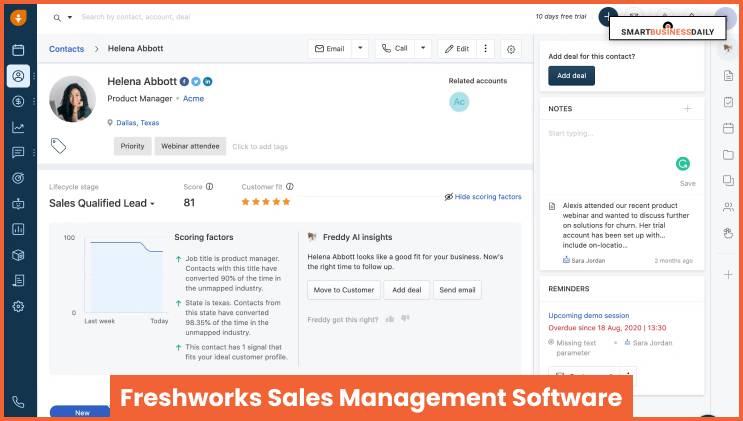Select the Webinar attendee tag
Viewport: 743px width, 421px height.
click(190, 146)
